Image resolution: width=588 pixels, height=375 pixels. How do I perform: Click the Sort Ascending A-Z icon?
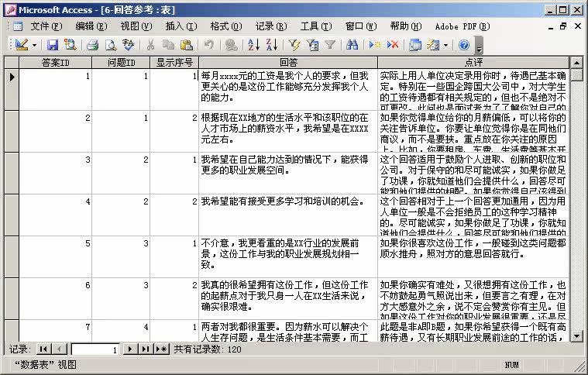click(253, 46)
